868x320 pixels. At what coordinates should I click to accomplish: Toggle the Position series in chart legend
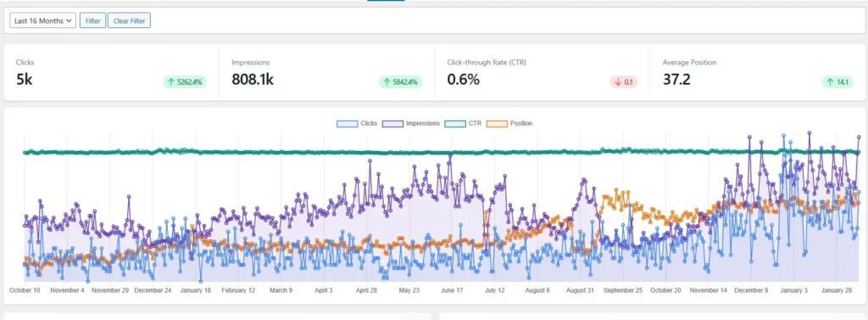(x=509, y=123)
